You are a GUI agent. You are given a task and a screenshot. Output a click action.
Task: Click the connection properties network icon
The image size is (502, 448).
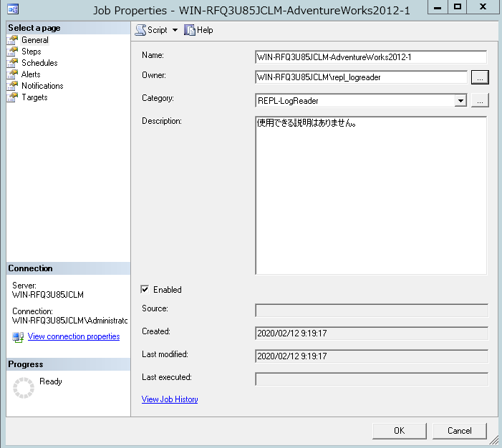[18, 337]
